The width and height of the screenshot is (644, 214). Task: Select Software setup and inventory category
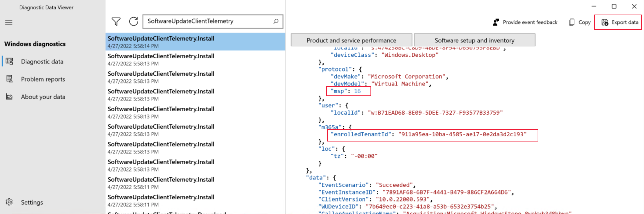click(x=474, y=40)
